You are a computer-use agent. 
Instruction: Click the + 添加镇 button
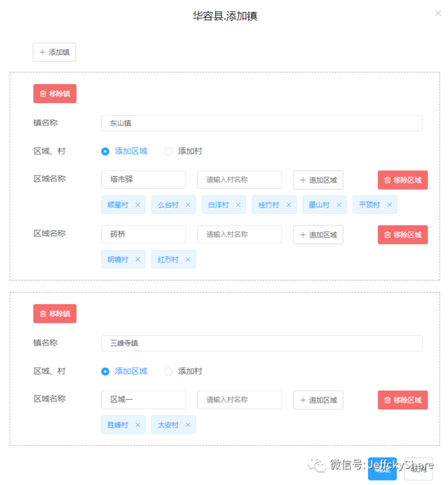point(54,52)
